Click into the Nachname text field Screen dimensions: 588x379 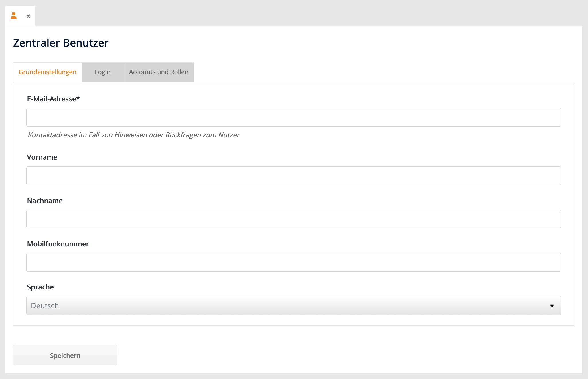coord(293,219)
